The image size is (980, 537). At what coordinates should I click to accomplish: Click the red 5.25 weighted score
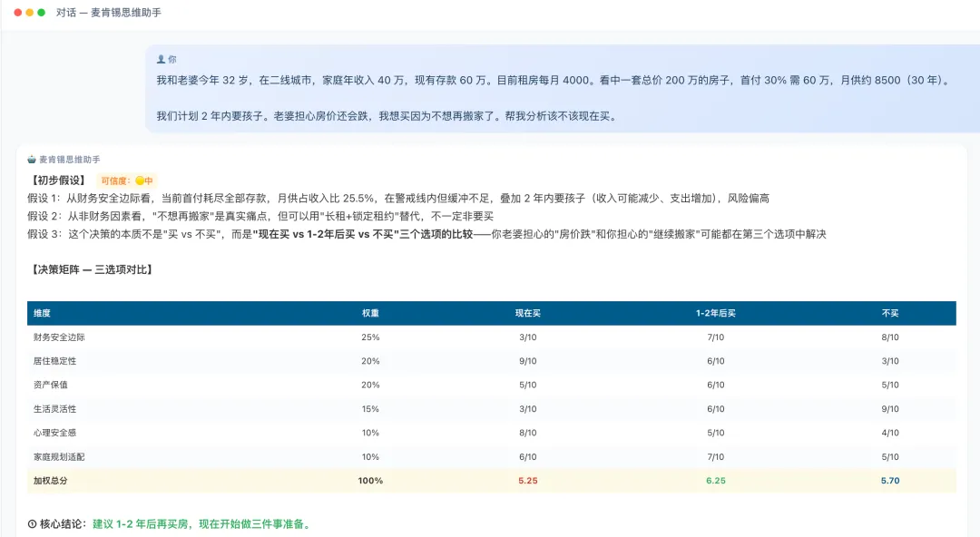pos(528,481)
